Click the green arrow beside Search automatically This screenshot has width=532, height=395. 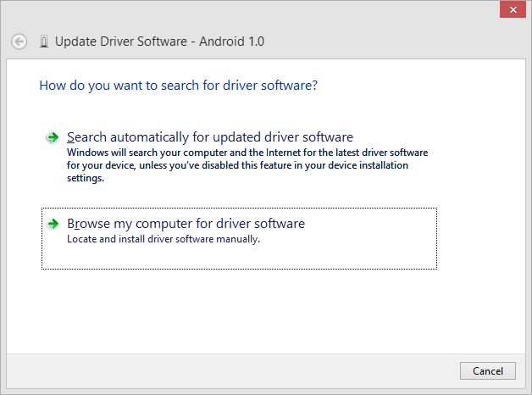coord(53,137)
